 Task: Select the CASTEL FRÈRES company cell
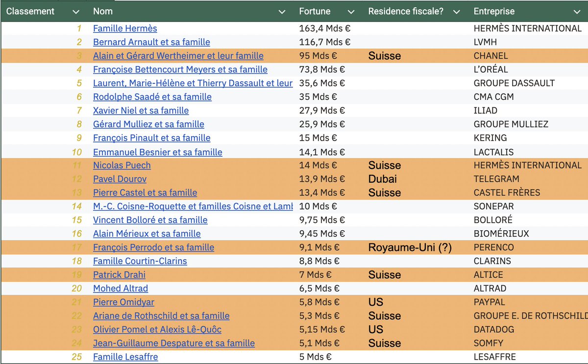point(507,193)
